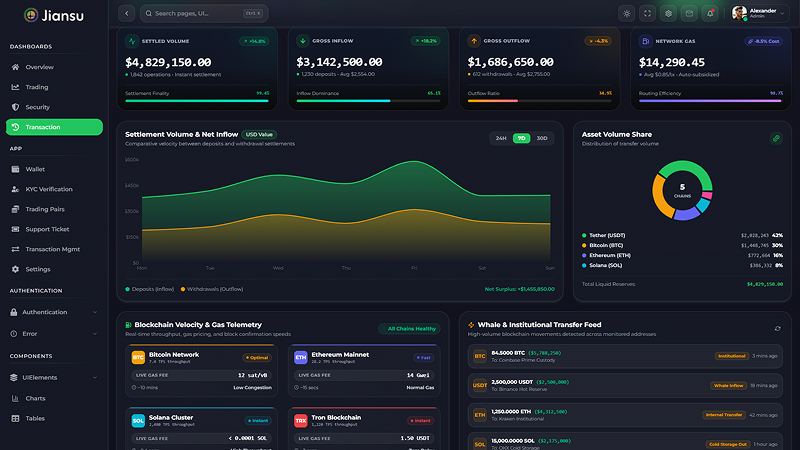Viewport: 800px width, 450px height.
Task: Click the KYC Verification user icon
Action: pos(15,189)
